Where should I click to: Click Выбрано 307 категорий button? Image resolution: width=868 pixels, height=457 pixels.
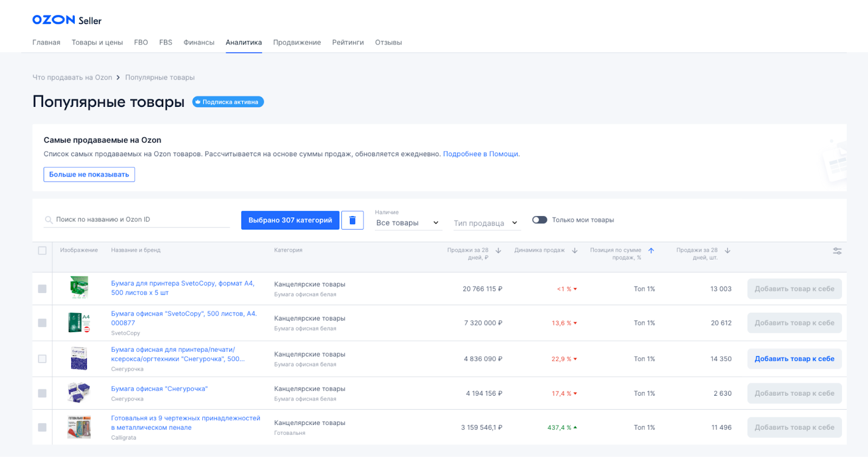290,220
